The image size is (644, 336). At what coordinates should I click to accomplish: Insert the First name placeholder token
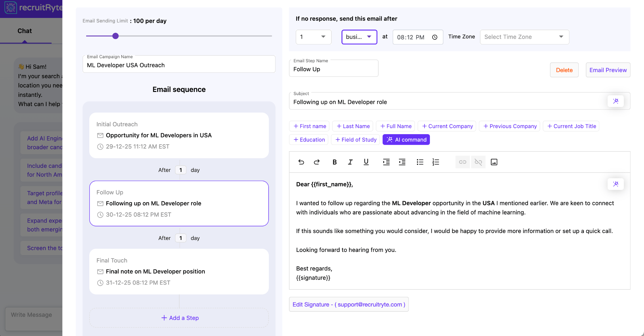coord(309,126)
